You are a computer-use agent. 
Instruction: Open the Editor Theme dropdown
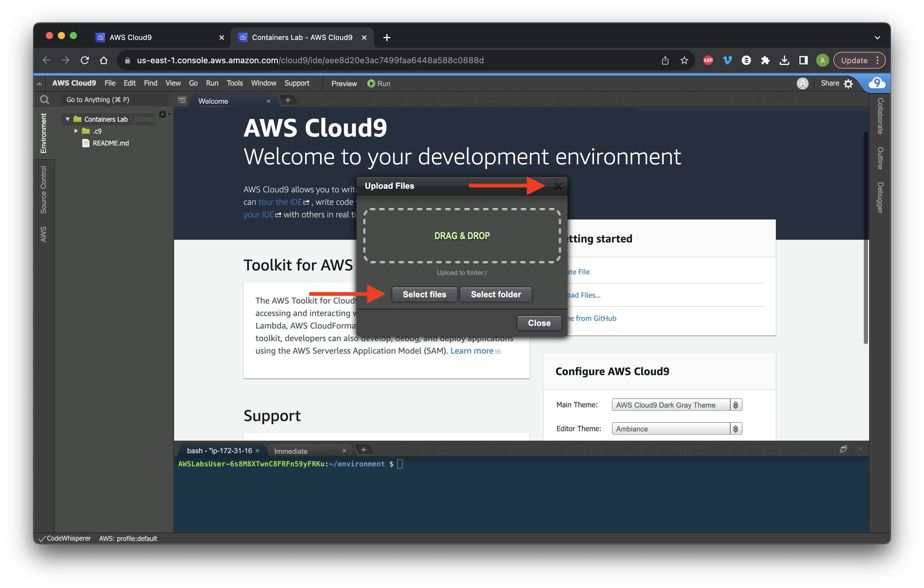(677, 429)
